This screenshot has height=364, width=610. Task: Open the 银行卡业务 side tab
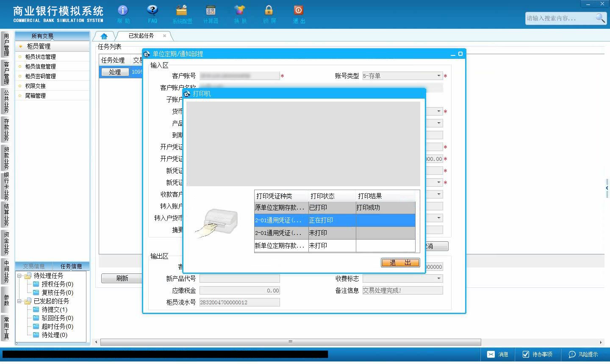pyautogui.click(x=6, y=186)
